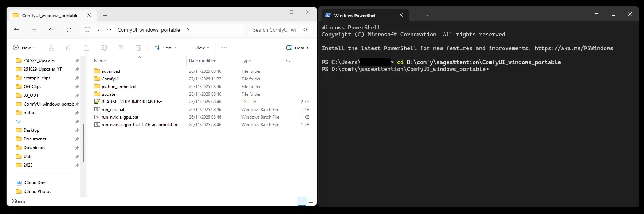The height and width of the screenshot is (214, 644).
Task: Select README_VERY_IMPORTANT.txt file icon
Action: click(97, 102)
